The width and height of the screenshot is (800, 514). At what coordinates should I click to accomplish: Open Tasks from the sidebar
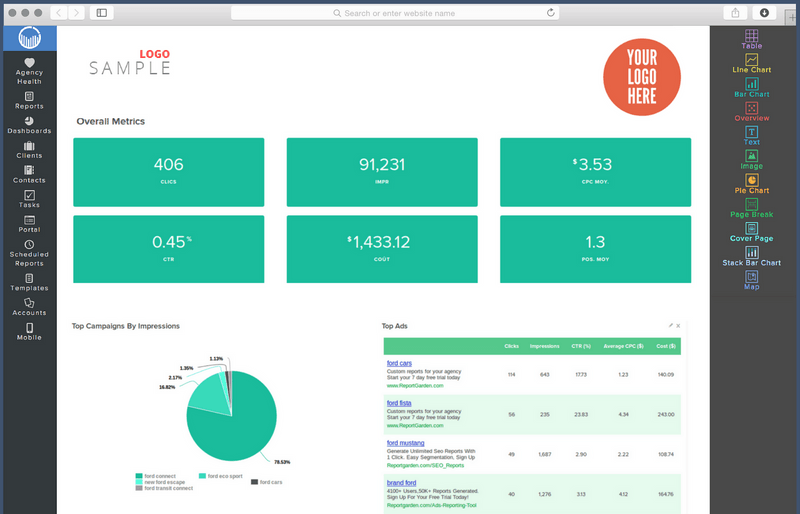pos(29,199)
